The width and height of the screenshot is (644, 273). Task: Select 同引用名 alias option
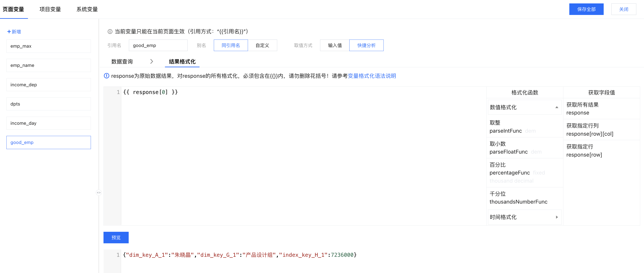click(x=230, y=45)
